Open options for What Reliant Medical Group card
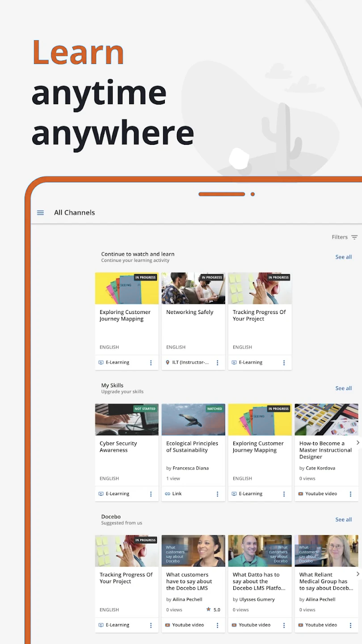The width and height of the screenshot is (362, 644). (350, 625)
